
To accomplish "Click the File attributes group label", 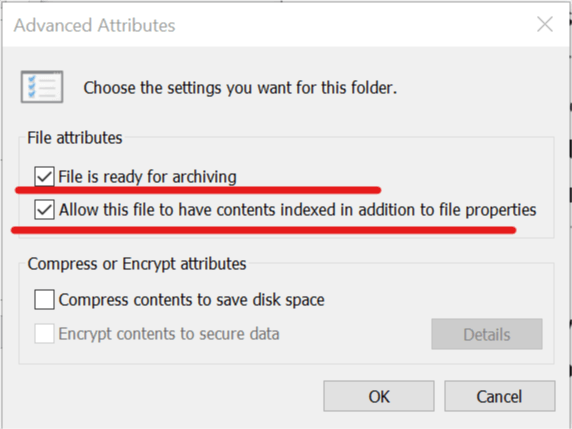I will (75, 138).
